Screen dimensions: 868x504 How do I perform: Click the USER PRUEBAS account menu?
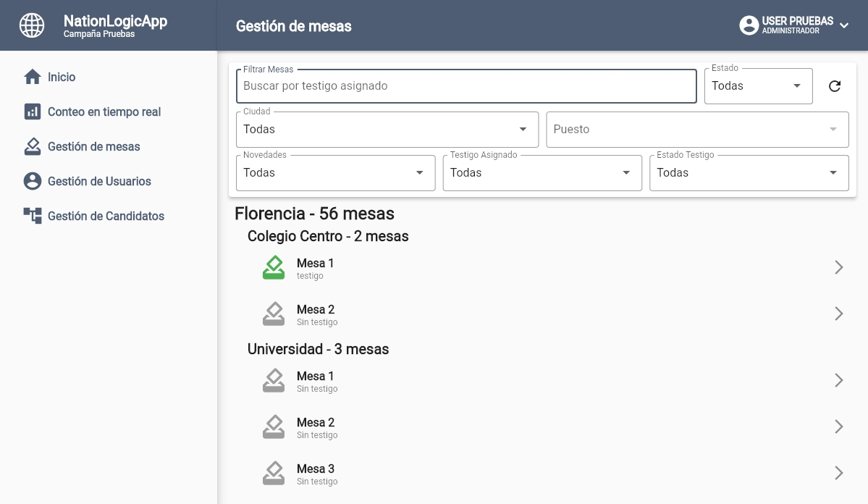tap(794, 25)
